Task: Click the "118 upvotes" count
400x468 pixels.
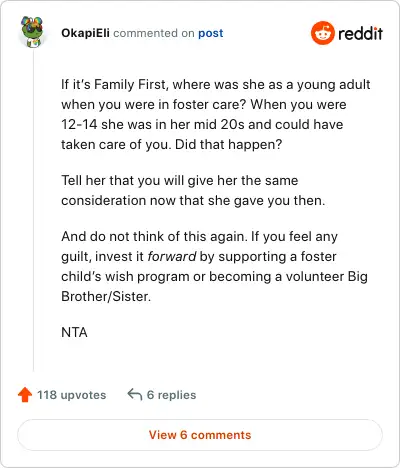Action: tap(72, 395)
